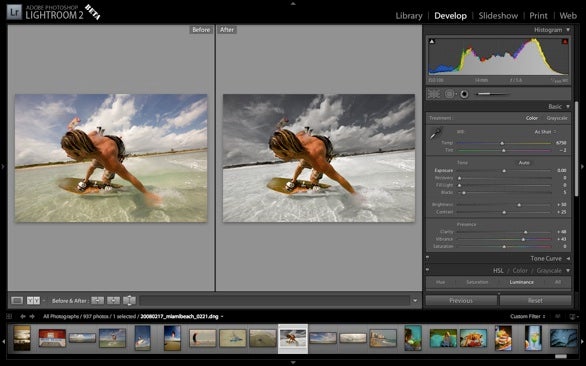Open the Web module
586x366 pixels.
[568, 16]
